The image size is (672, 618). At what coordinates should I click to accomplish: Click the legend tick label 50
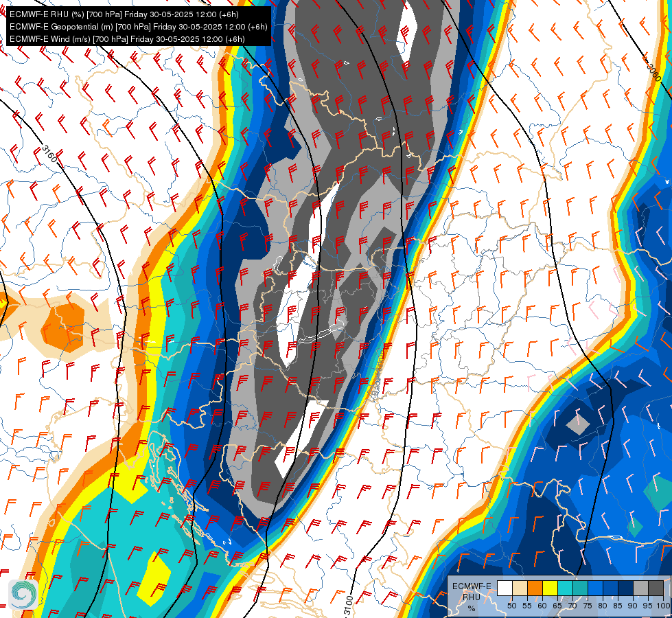tap(511, 606)
